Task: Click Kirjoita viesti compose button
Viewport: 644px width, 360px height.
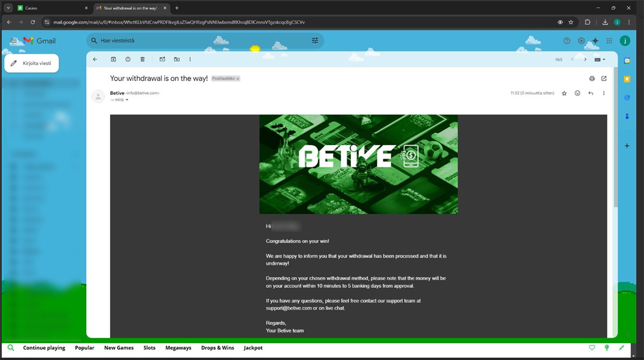Action: coord(31,63)
